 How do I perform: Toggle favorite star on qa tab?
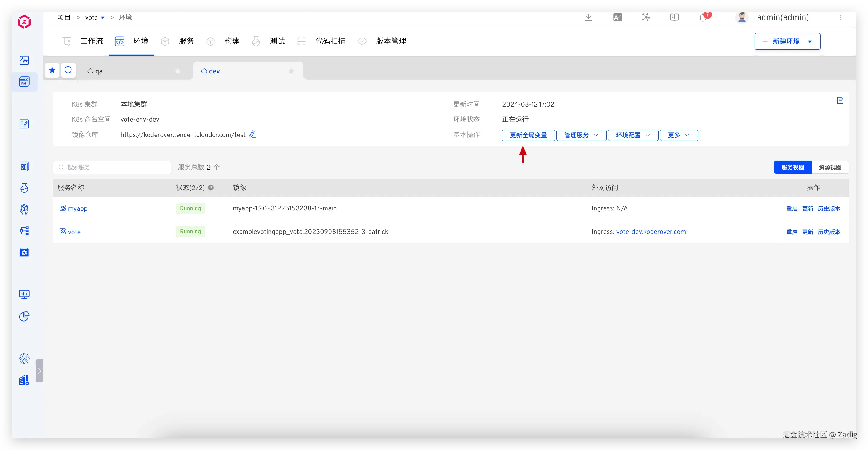(177, 71)
